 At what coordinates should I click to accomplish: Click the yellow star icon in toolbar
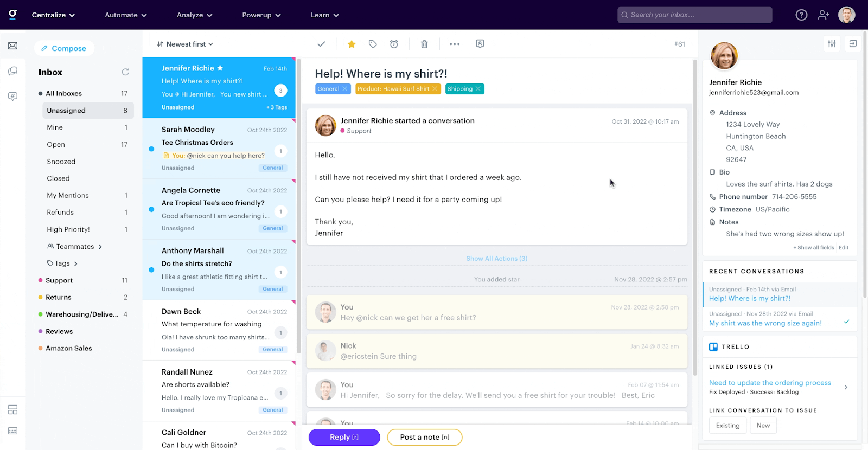[352, 44]
